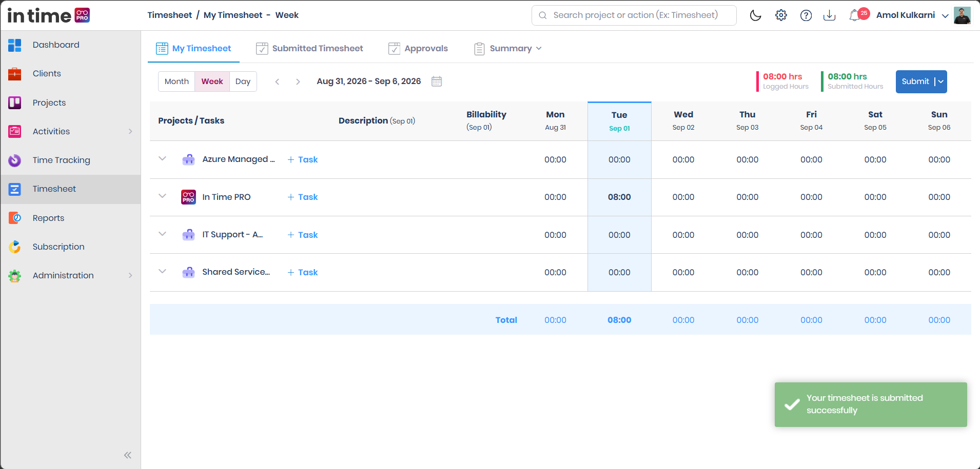
Task: Expand Shared Service project row
Action: 162,272
